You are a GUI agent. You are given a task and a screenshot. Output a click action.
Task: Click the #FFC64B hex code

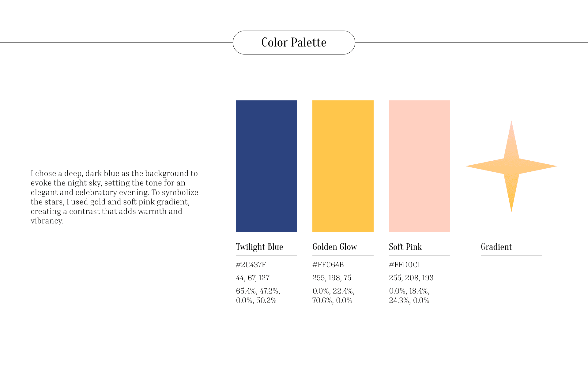click(x=328, y=264)
